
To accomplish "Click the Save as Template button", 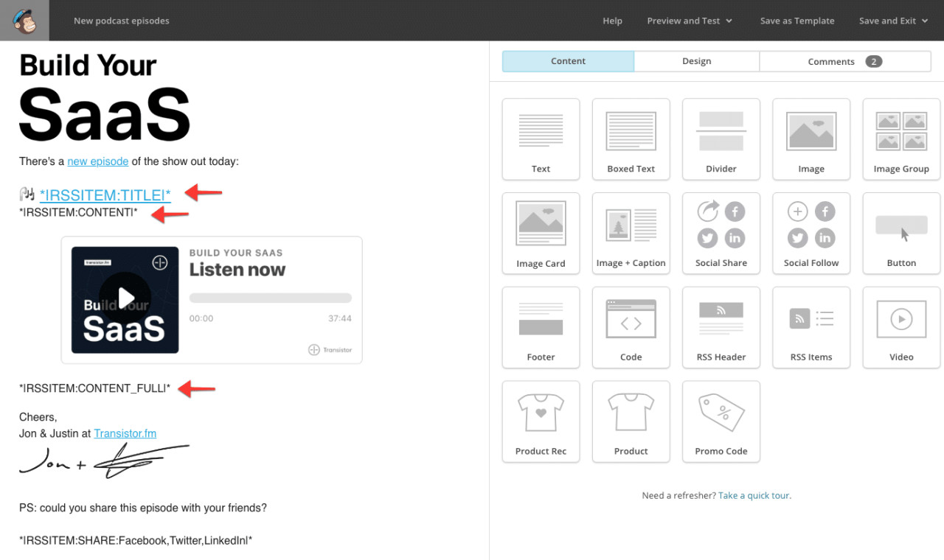I will pos(797,21).
